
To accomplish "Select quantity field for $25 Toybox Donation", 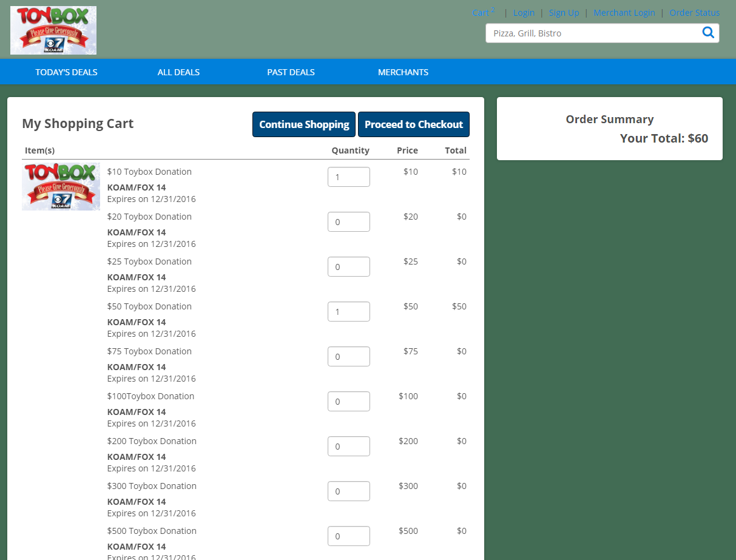I will click(x=349, y=266).
